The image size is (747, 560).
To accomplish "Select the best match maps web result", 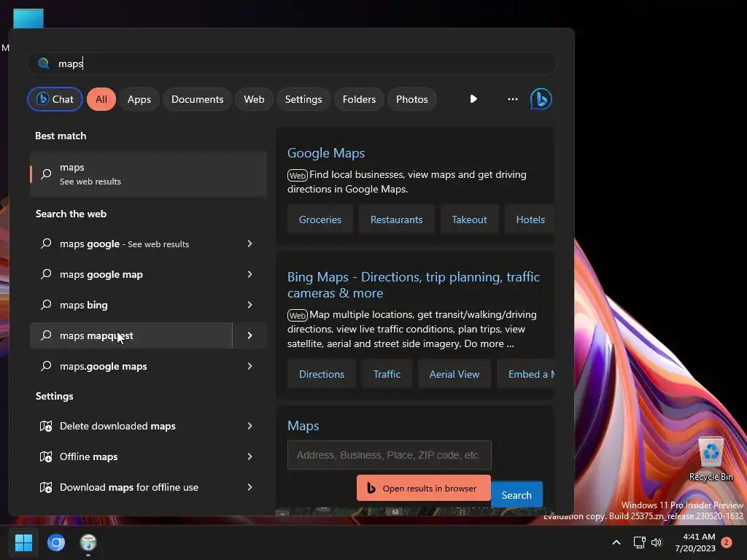I will 148,174.
